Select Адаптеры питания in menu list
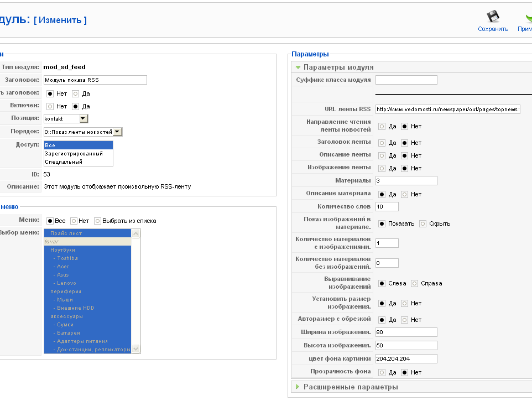The width and height of the screenshot is (532, 406). pos(87,341)
